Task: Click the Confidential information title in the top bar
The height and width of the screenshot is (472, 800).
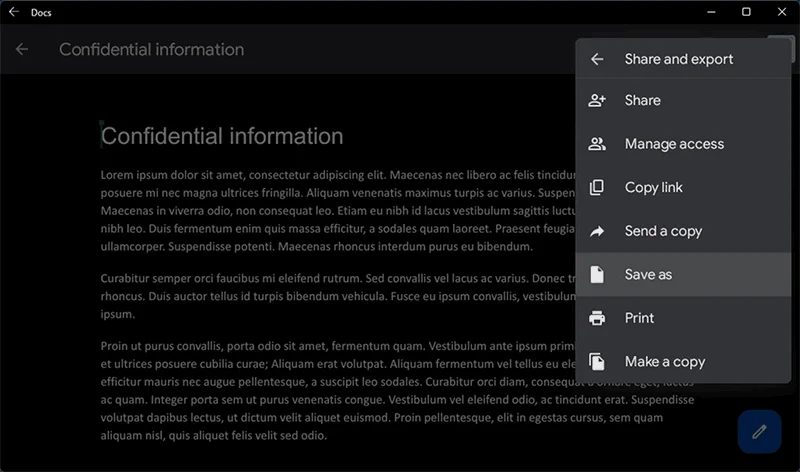Action: click(x=152, y=49)
